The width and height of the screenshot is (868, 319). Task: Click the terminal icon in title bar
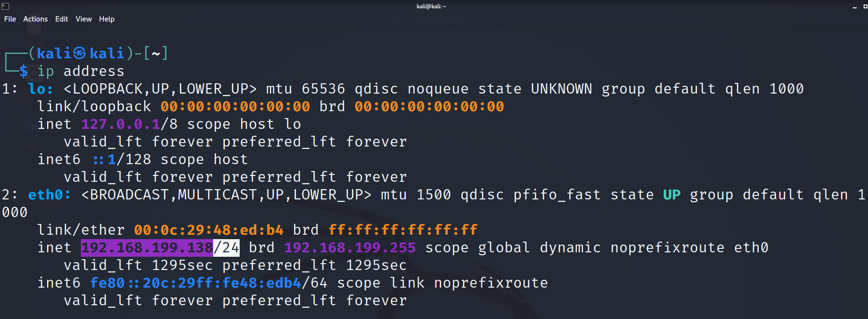pyautogui.click(x=5, y=6)
